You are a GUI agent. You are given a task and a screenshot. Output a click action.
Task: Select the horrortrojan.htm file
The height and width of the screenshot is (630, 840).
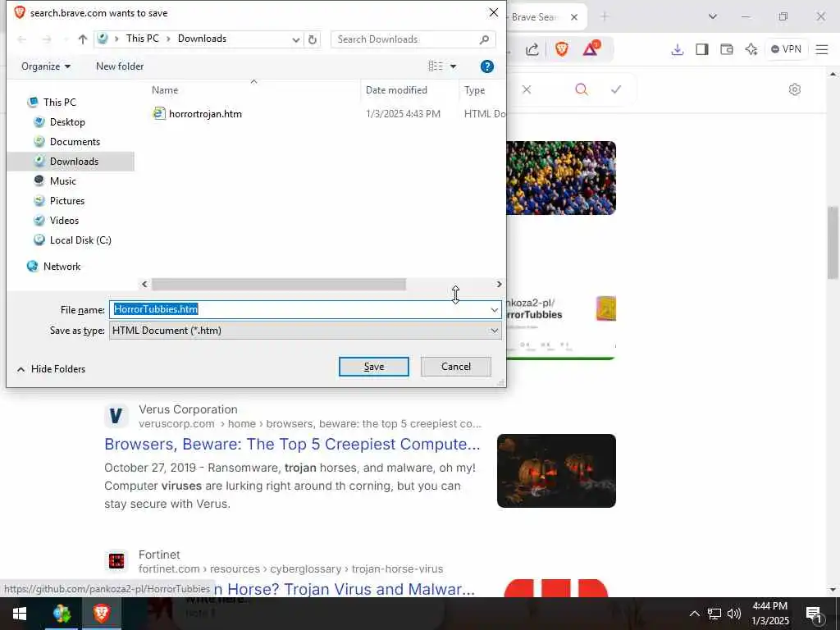[205, 113]
